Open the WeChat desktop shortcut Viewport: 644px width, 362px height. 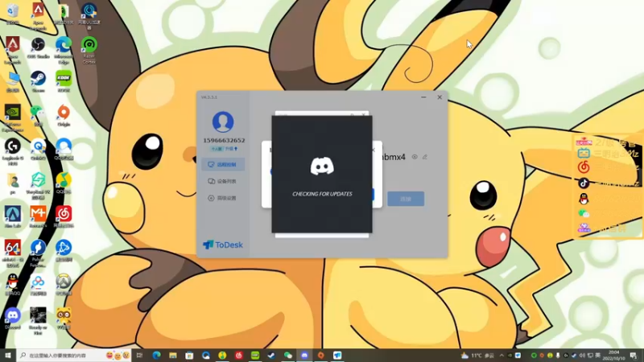pyautogui.click(x=38, y=116)
